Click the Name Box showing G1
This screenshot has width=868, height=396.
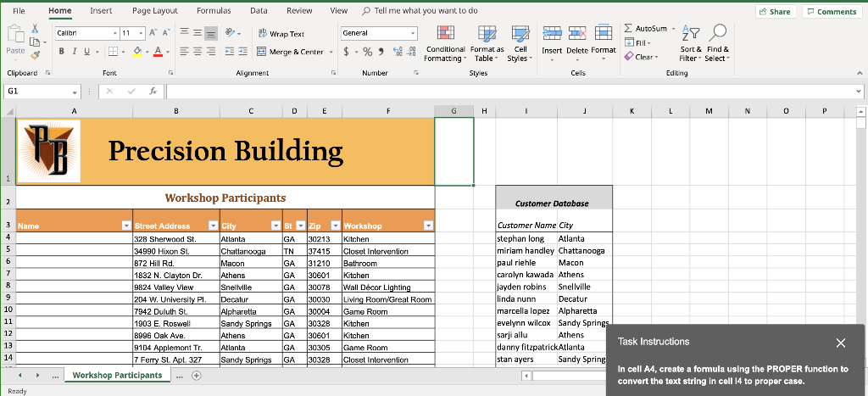point(42,92)
